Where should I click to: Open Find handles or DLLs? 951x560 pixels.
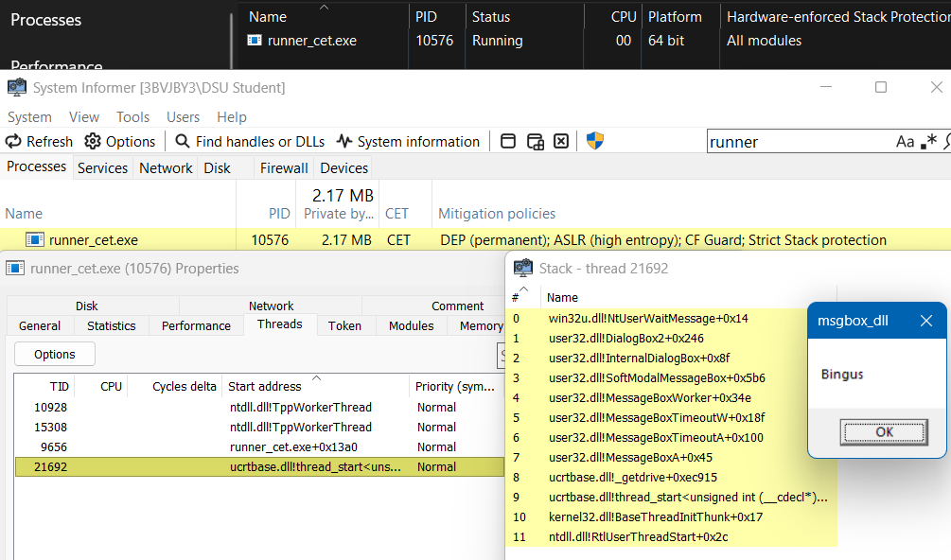[250, 141]
